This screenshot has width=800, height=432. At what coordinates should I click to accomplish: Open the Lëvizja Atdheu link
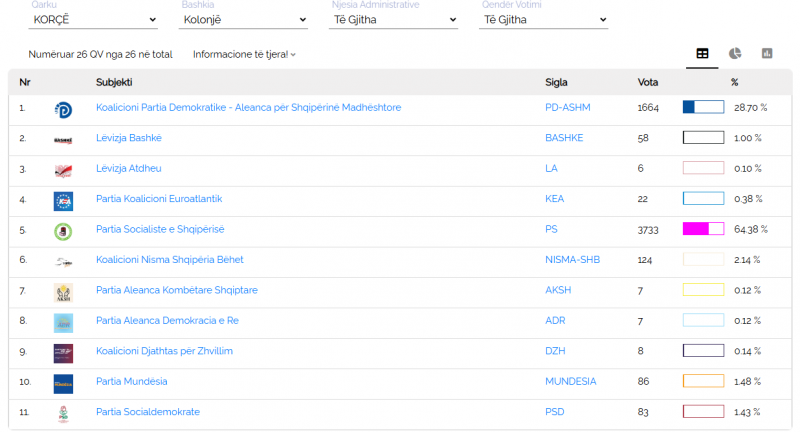[129, 168]
